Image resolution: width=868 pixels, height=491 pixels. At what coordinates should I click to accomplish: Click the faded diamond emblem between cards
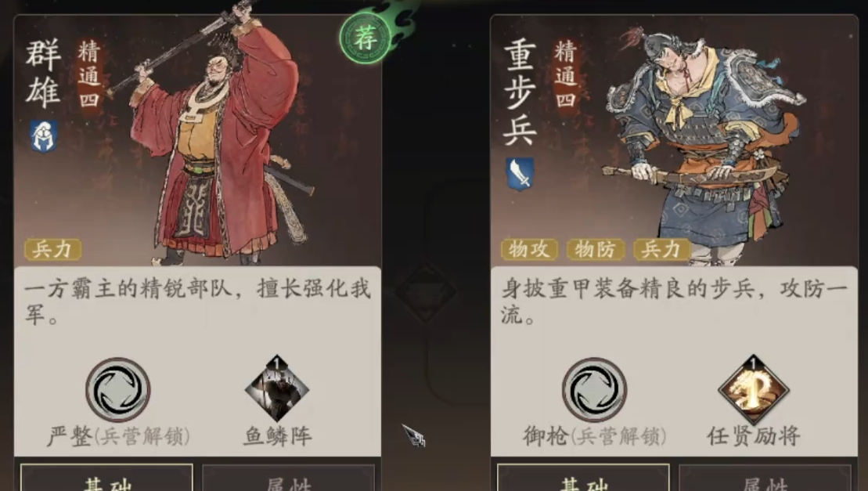pyautogui.click(x=425, y=292)
